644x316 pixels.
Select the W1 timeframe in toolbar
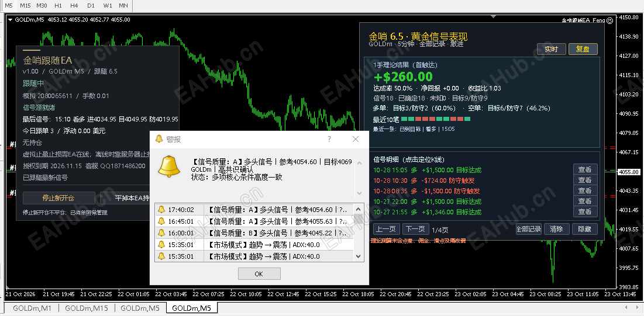107,6
